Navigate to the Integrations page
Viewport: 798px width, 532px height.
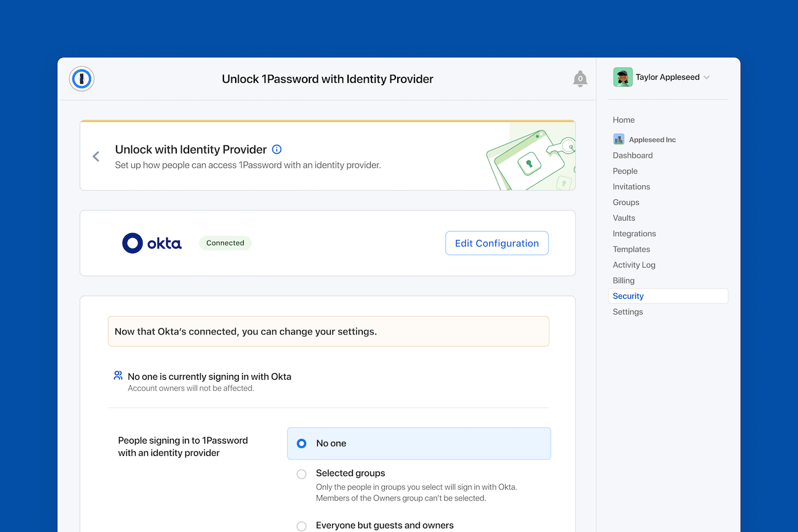(x=634, y=233)
